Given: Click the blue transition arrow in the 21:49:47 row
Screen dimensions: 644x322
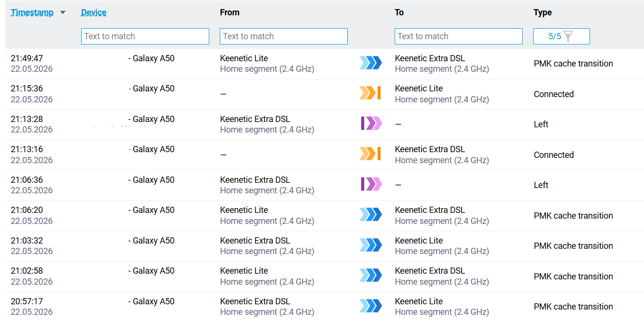Looking at the screenshot, I should coord(371,63).
